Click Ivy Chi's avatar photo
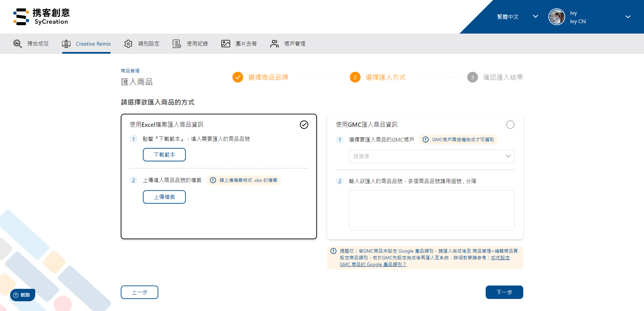The image size is (644, 311). (x=557, y=17)
